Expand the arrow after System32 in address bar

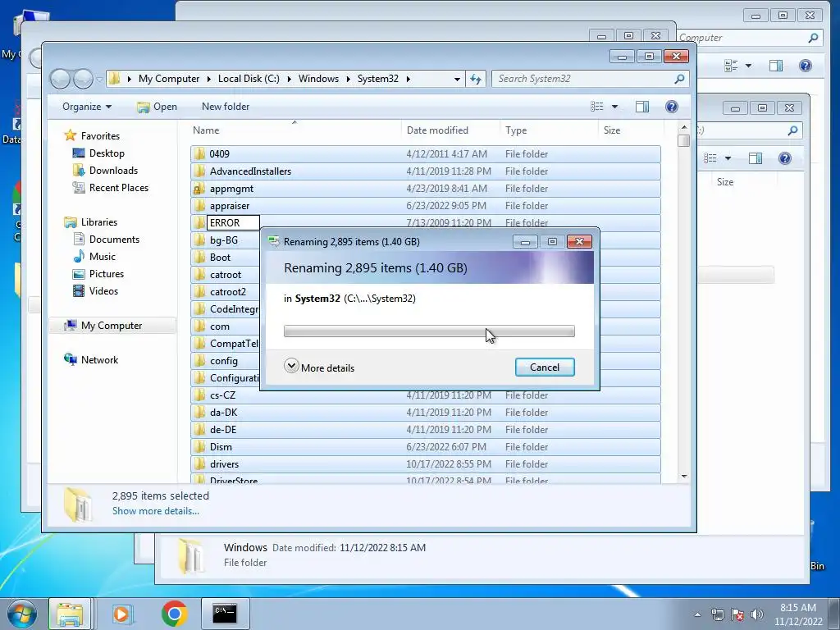[409, 79]
